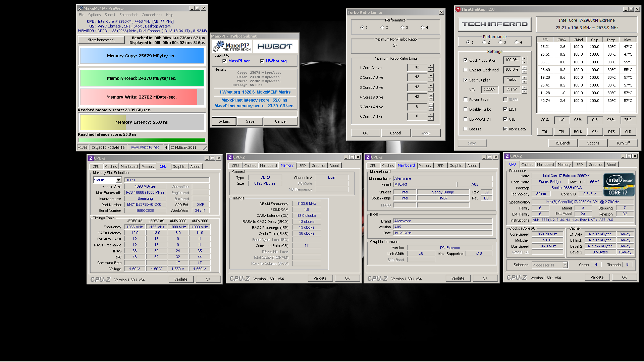
Task: Click Submit in MaxxPI HWbot dialog
Action: [224, 121]
